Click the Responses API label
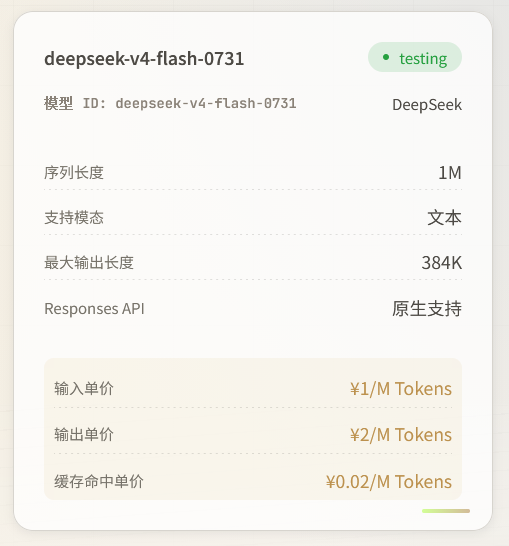509x546 pixels. pos(94,309)
